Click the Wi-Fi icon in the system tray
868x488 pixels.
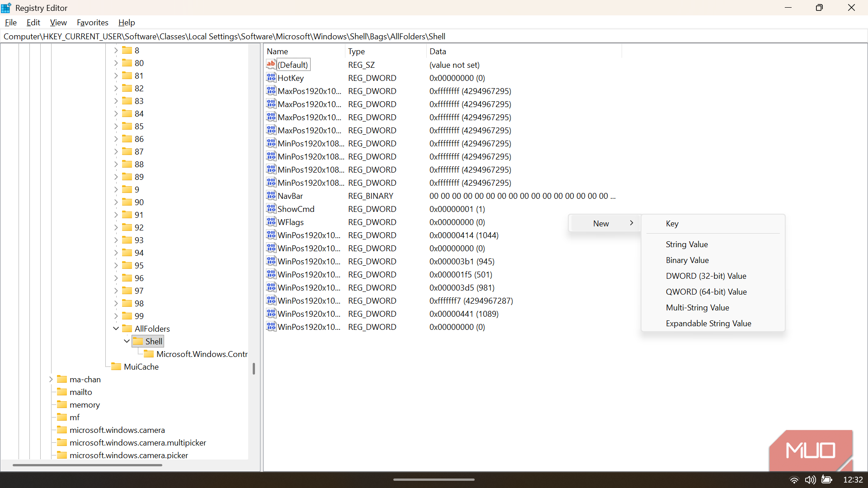[x=794, y=480]
